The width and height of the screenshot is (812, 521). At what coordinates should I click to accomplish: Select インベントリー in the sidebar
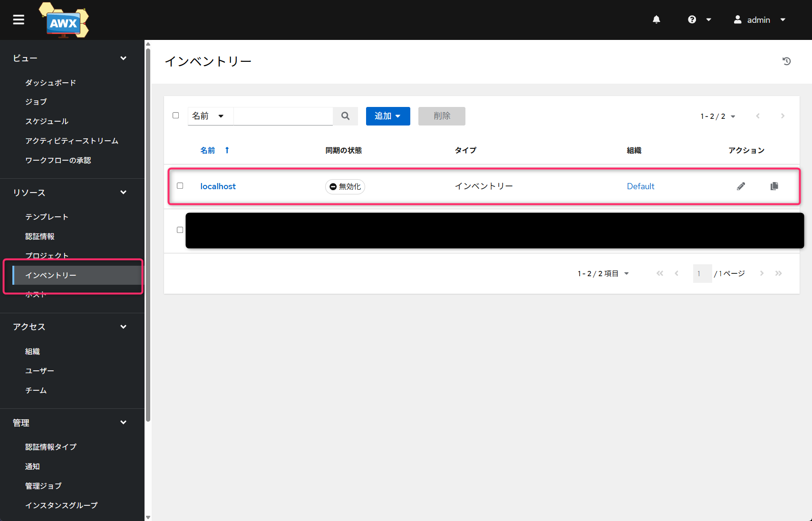pyautogui.click(x=77, y=275)
